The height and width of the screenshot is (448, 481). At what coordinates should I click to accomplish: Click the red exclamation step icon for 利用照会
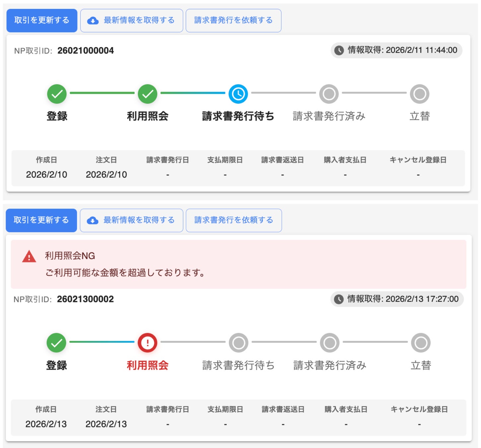pos(148,343)
